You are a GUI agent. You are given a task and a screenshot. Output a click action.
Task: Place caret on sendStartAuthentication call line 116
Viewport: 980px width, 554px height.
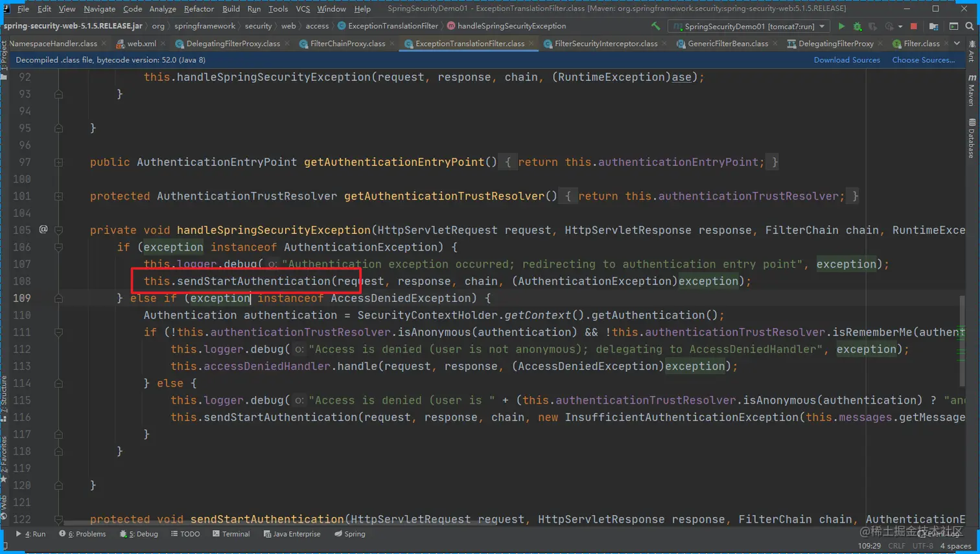[x=281, y=417]
